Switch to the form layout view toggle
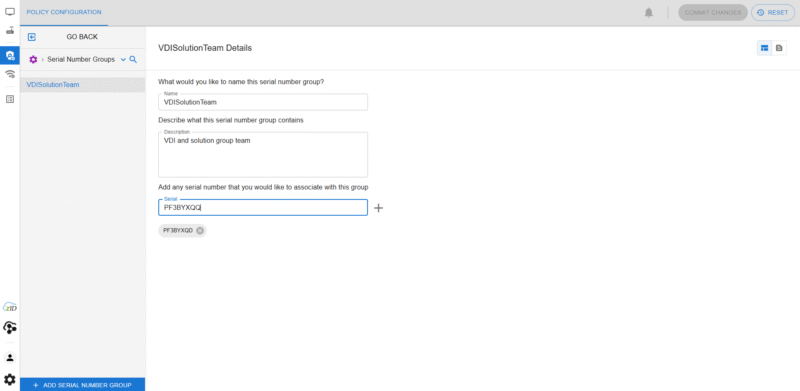 764,48
